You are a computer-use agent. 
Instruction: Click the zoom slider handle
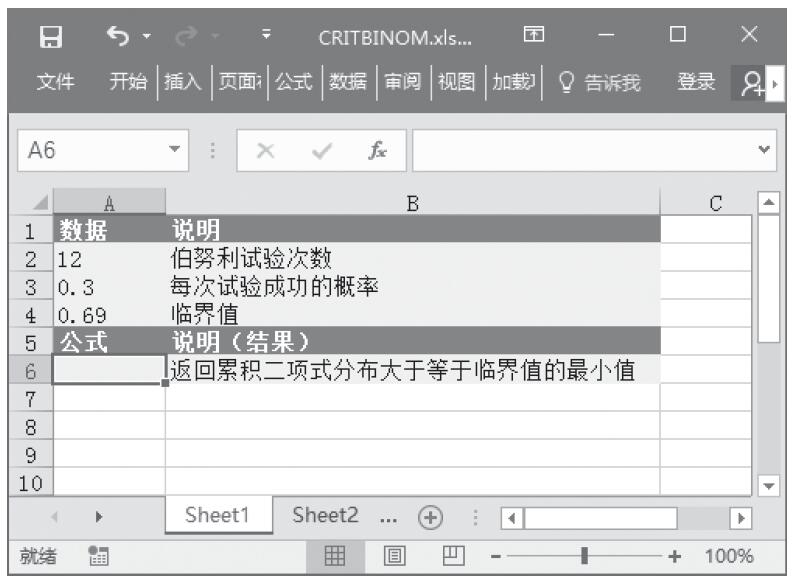click(584, 556)
